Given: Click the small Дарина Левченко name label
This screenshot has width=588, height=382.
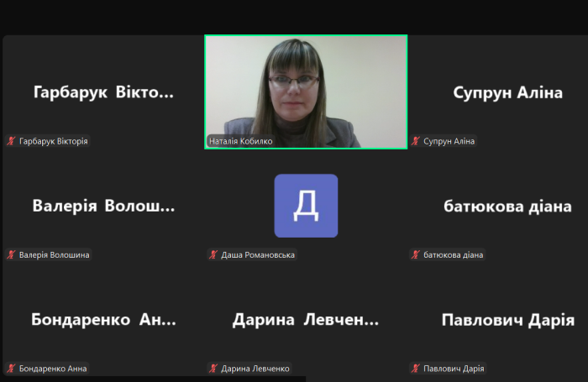Looking at the screenshot, I should [x=255, y=368].
